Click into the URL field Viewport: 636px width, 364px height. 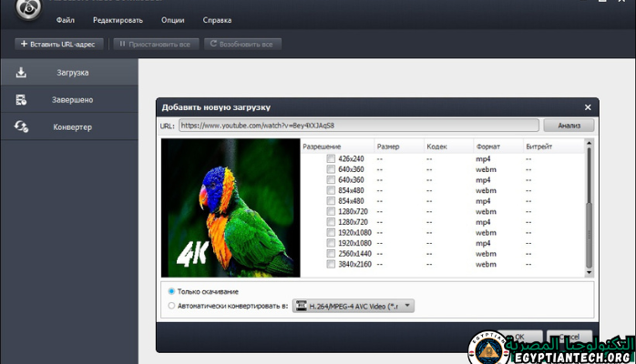point(359,126)
